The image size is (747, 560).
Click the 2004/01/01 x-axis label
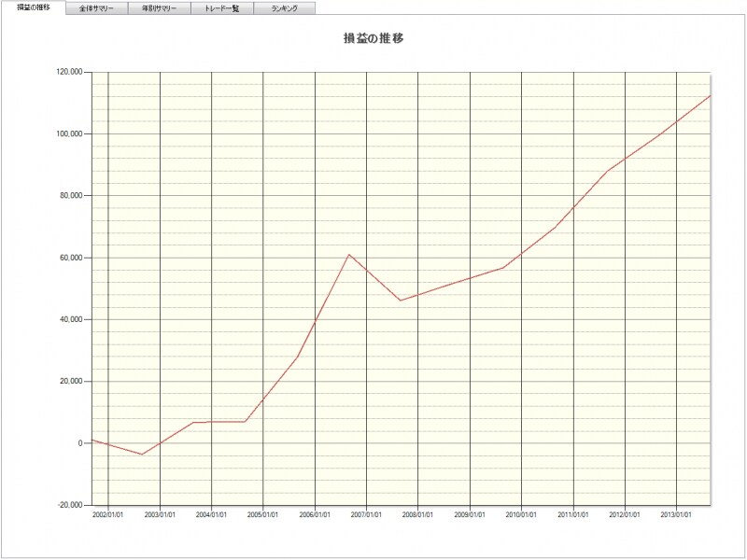(211, 515)
